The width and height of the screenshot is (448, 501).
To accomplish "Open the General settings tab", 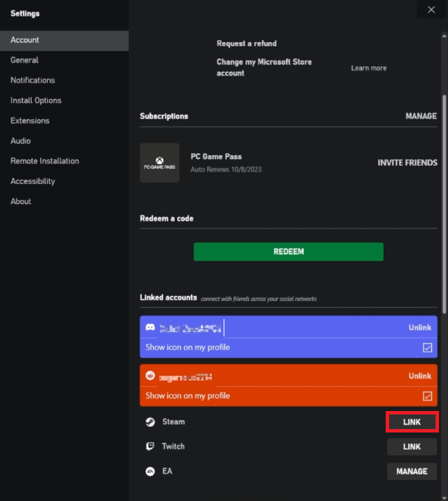I will click(24, 60).
